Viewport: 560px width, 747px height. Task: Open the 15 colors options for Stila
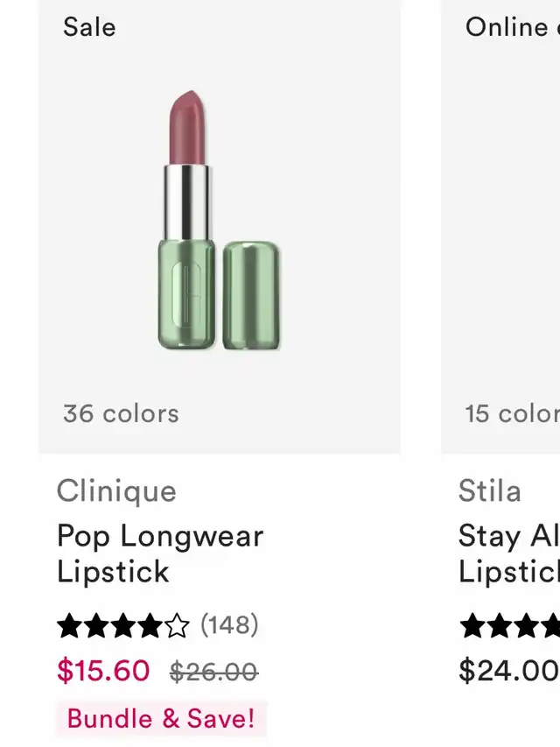[512, 413]
